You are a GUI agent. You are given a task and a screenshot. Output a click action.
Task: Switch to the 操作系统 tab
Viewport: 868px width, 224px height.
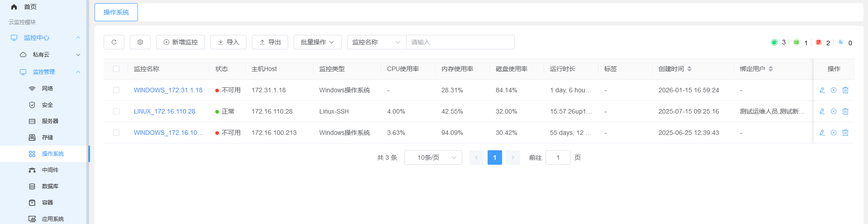point(116,12)
